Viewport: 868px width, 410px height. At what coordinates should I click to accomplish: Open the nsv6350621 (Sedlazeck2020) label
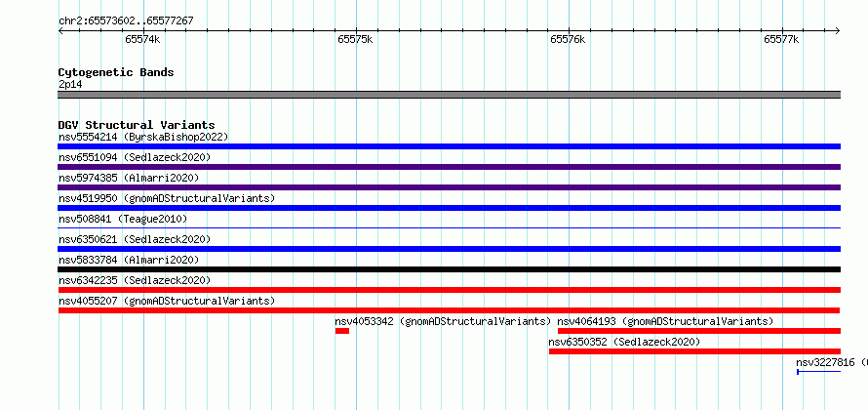click(135, 239)
